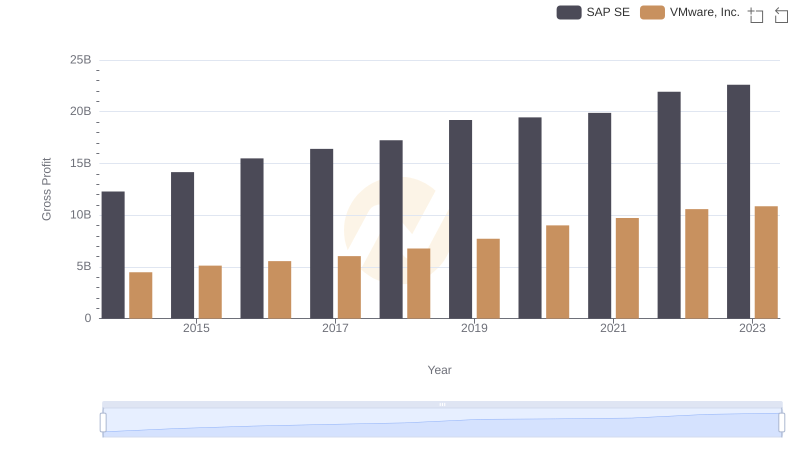Image resolution: width=800 pixels, height=461 pixels.
Task: Click the zoom reset back icon
Action: (781, 15)
